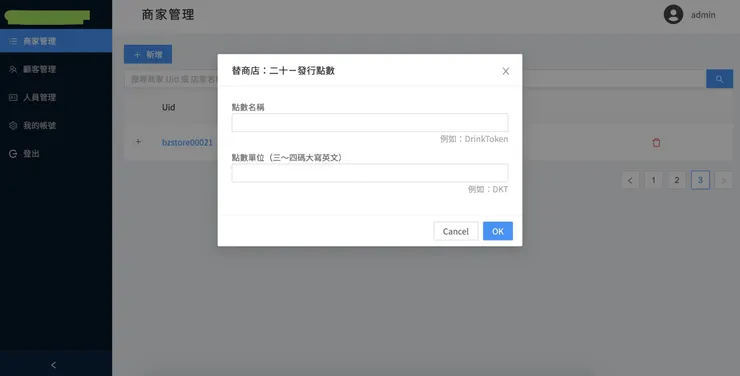Delete bzstore00021 with the trash icon
This screenshot has width=740, height=376.
tap(656, 142)
